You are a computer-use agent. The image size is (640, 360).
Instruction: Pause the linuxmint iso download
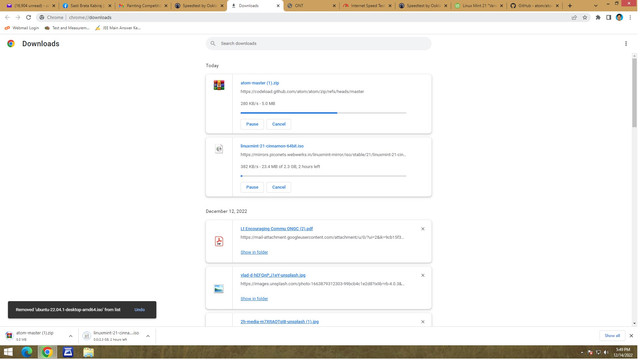(x=252, y=187)
